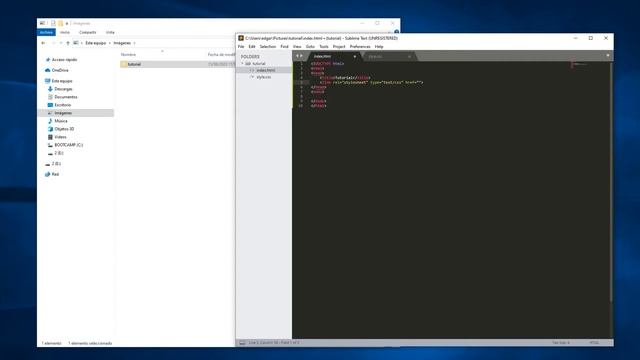This screenshot has width=640, height=360.
Task: Open the Project menu in Sublime Text
Action: pyautogui.click(x=339, y=47)
